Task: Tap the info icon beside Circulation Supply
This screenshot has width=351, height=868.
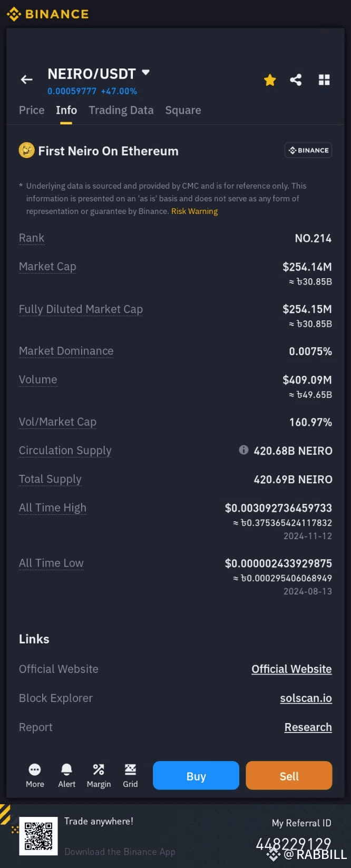Action: click(x=243, y=450)
